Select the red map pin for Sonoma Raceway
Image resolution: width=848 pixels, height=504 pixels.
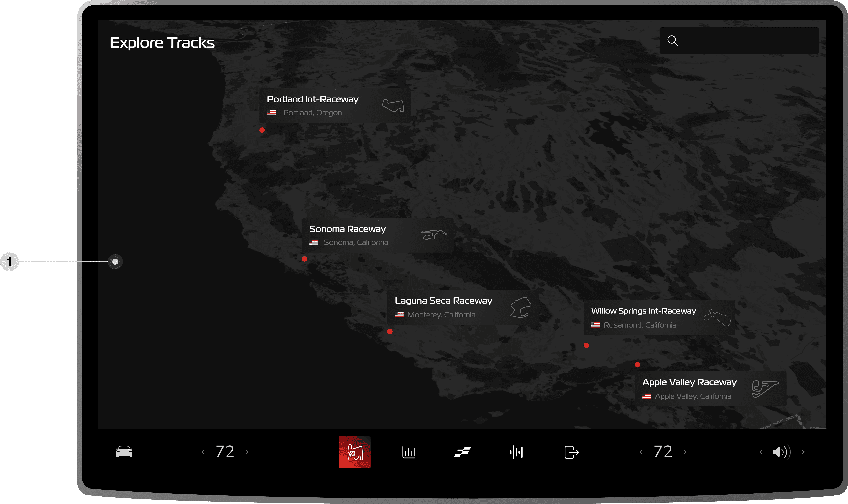click(x=304, y=259)
